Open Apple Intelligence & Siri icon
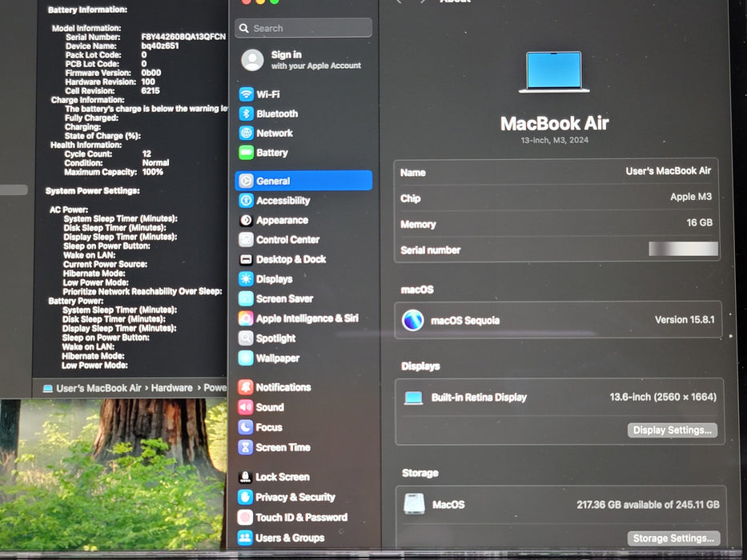747x560 pixels. (x=246, y=318)
